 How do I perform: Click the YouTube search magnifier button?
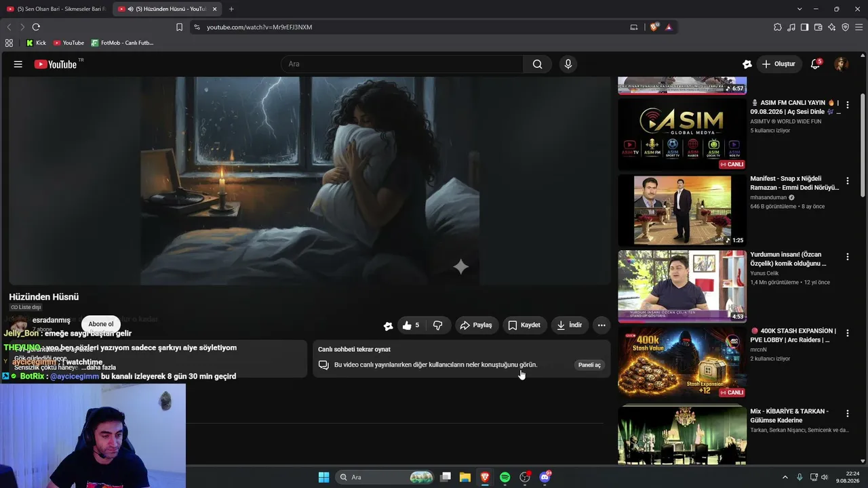click(x=537, y=64)
